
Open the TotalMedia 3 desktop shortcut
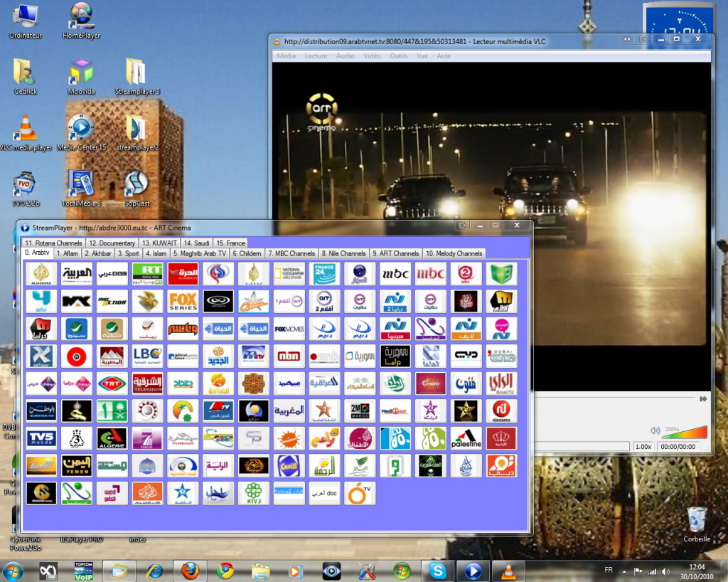coord(81,189)
